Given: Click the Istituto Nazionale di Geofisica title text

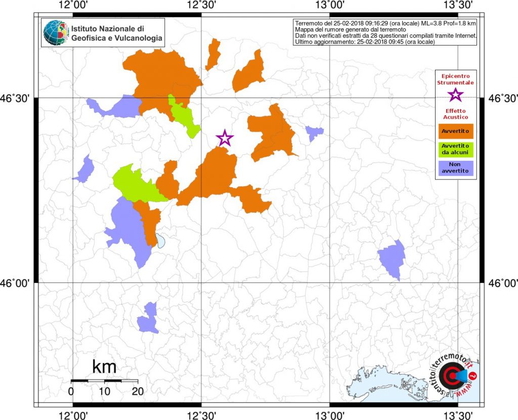Looking at the screenshot, I should coord(117,33).
